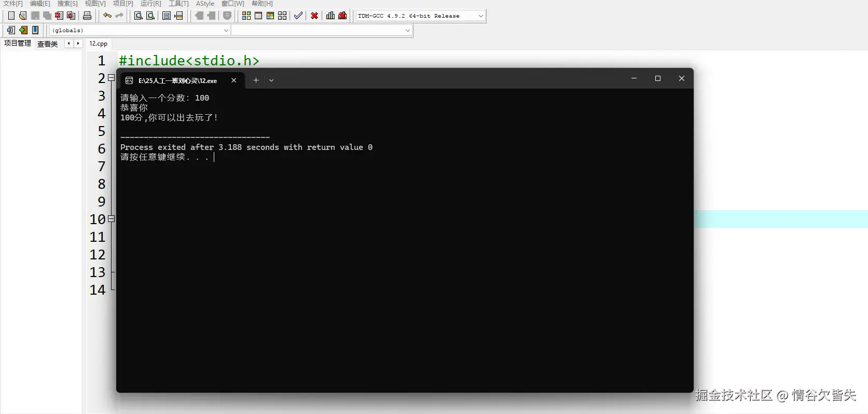Click the Redo arrow icon
The width and height of the screenshot is (868, 414).
119,16
